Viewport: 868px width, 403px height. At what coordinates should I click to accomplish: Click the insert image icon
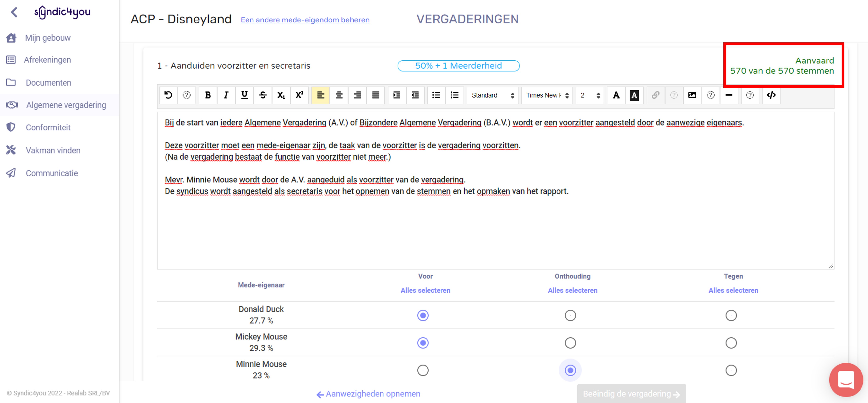tap(692, 95)
